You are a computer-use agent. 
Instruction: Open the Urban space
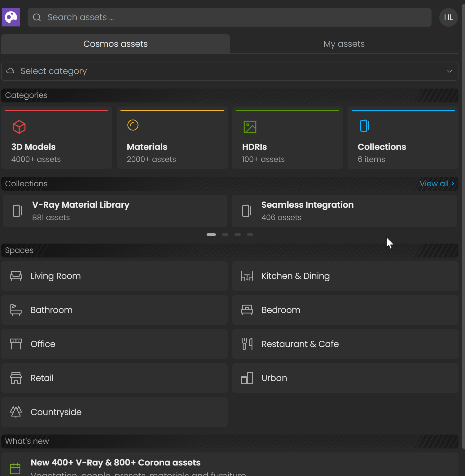tap(345, 378)
